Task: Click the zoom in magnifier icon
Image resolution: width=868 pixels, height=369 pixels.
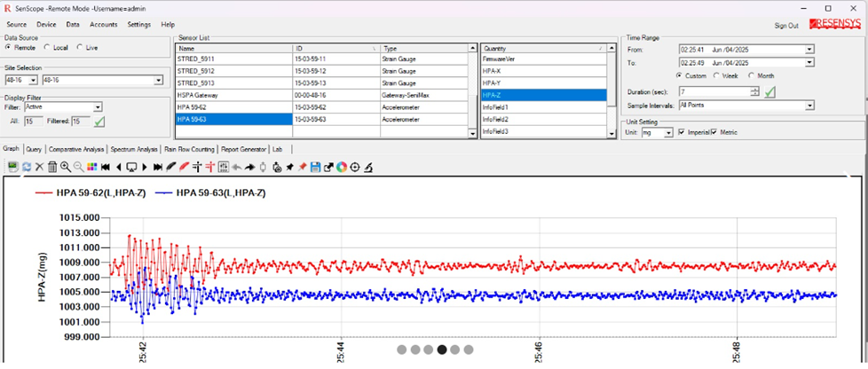Action: pyautogui.click(x=66, y=167)
